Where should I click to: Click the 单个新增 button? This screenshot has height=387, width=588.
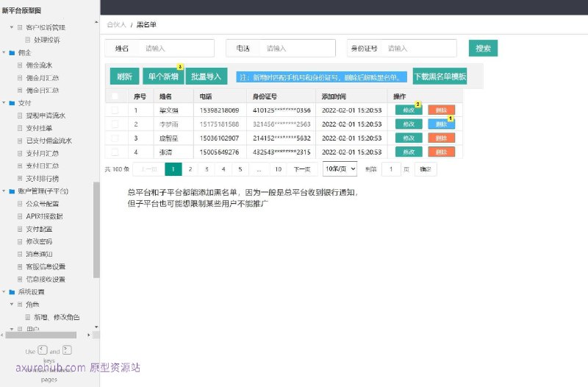tap(163, 77)
